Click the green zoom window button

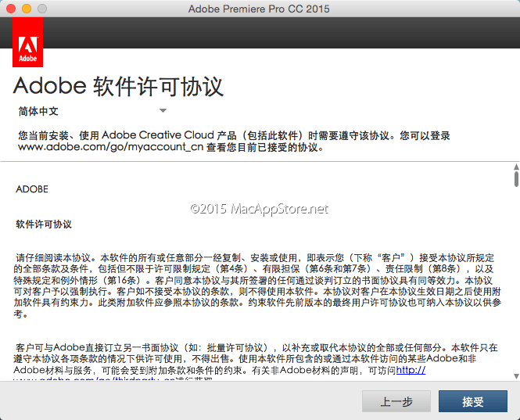(x=41, y=9)
